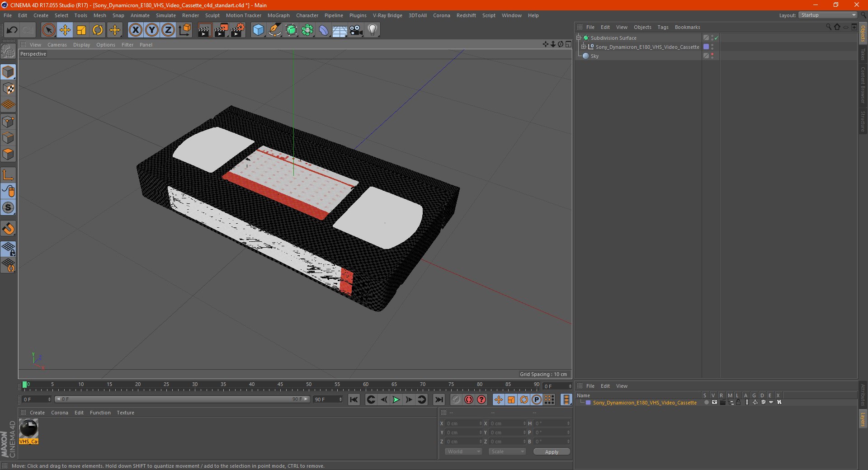Open the viewport Cameras menu
Viewport: 868px width, 470px height.
tap(57, 45)
